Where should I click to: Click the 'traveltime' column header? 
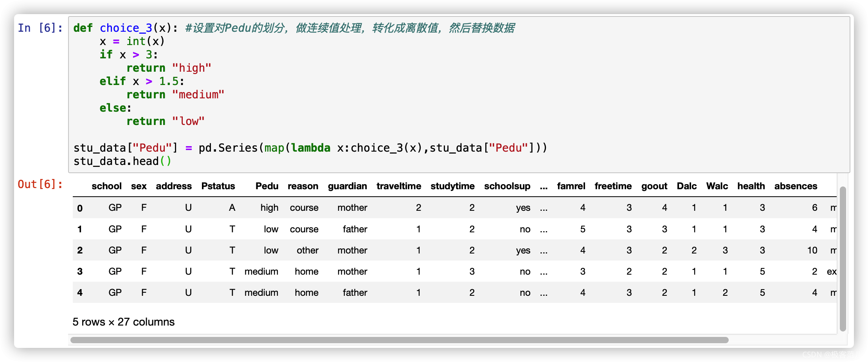click(x=399, y=186)
